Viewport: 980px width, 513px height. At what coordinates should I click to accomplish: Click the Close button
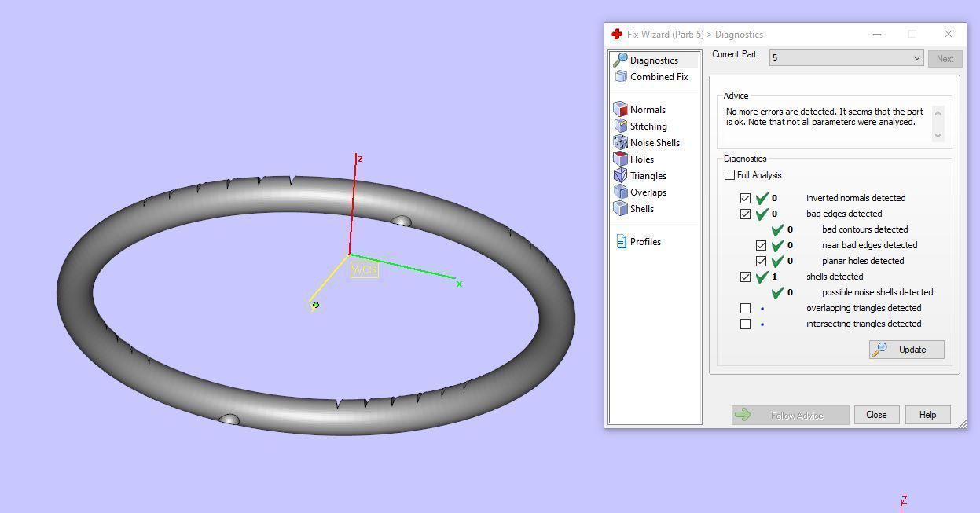coord(876,415)
